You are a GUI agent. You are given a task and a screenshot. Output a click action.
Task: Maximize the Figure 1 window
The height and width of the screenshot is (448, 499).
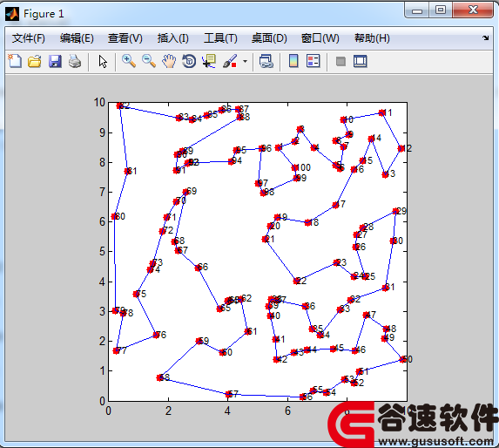[x=441, y=10]
